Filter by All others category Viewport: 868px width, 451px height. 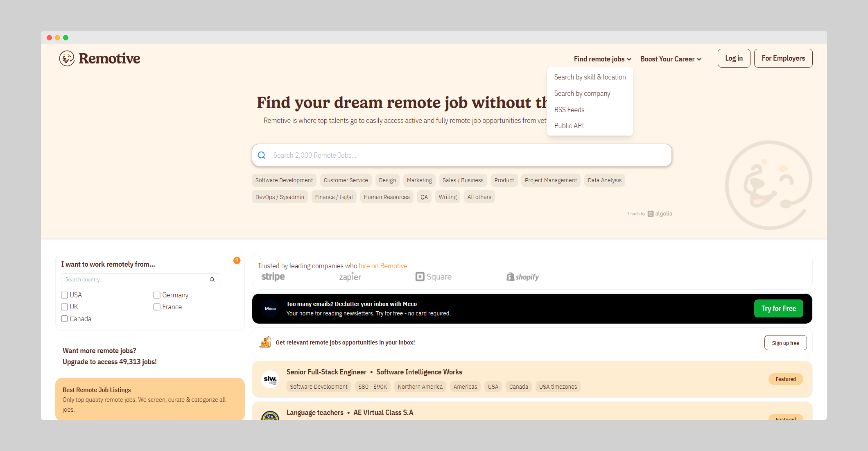479,197
